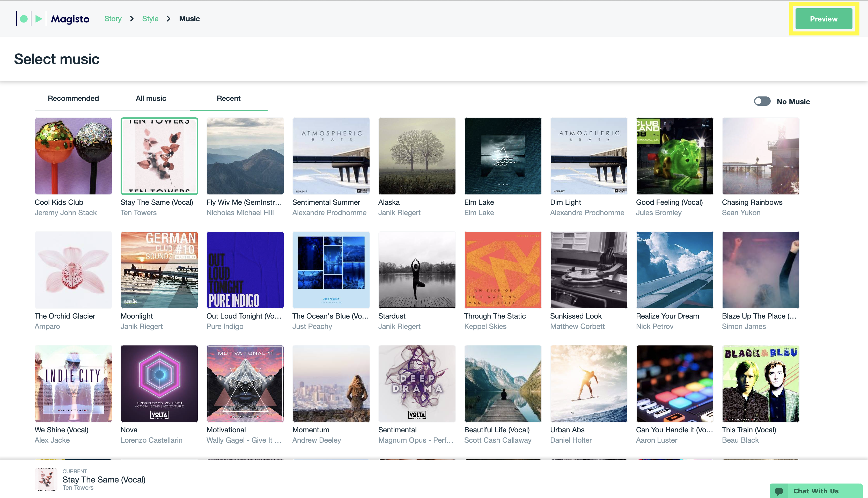Open the Chat With Us bubble icon
The height and width of the screenshot is (498, 868).
779,491
